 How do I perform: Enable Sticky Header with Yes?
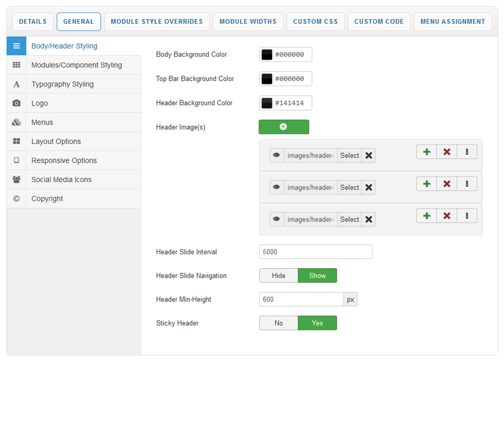pos(317,323)
